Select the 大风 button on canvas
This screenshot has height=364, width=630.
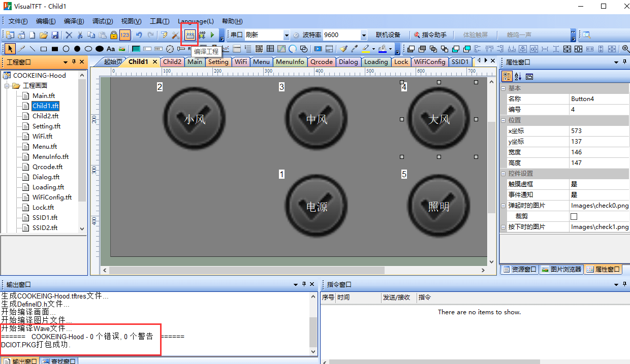438,119
